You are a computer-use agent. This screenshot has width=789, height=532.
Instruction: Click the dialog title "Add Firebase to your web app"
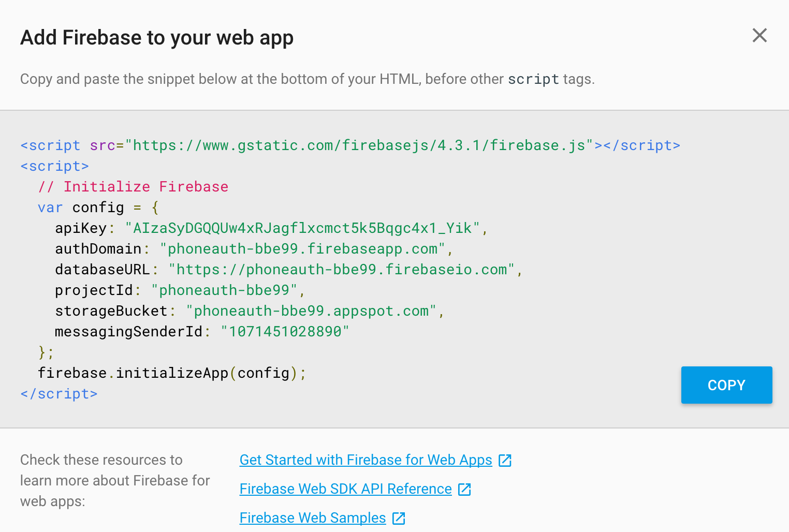pyautogui.click(x=157, y=38)
